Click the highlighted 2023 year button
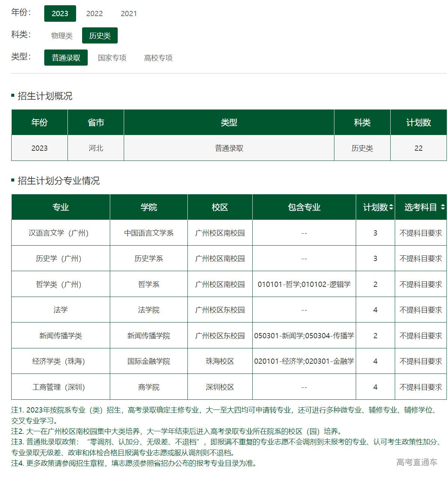 pyautogui.click(x=60, y=13)
